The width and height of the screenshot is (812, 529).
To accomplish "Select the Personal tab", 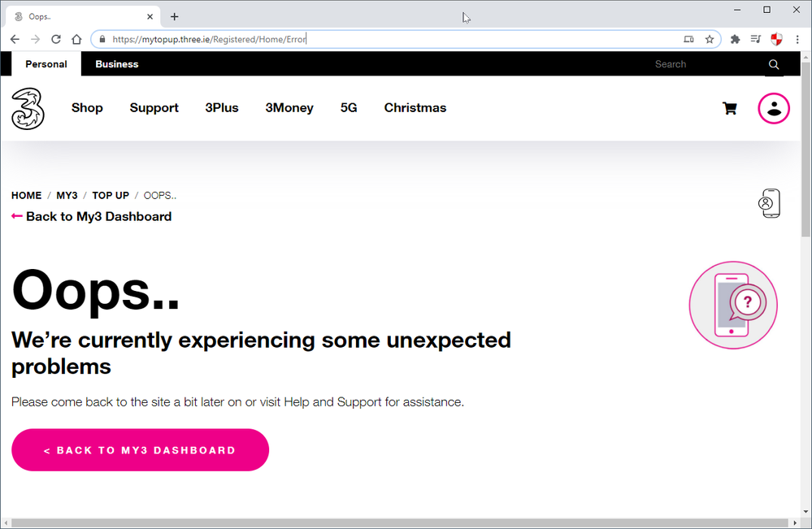I will point(46,64).
